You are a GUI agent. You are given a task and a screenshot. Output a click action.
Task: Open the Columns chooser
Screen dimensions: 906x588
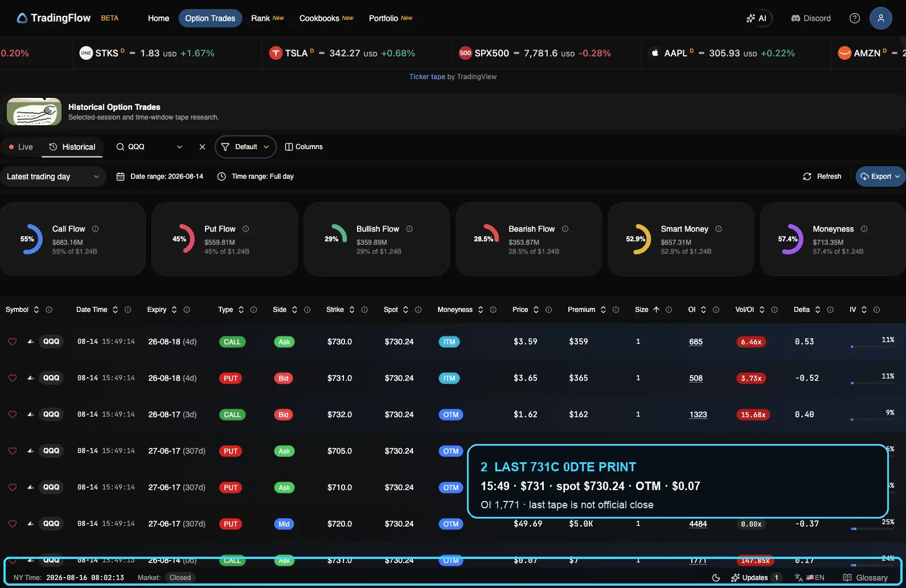[304, 147]
